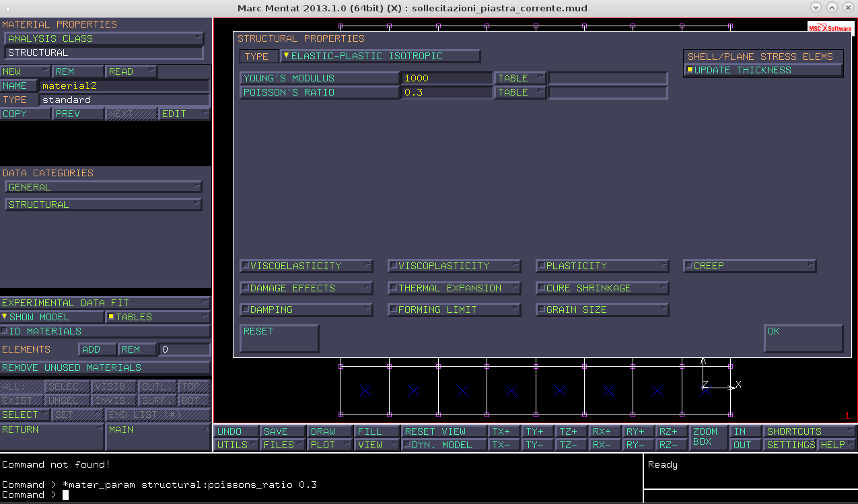The width and height of the screenshot is (858, 504).
Task: Click SAVE in bottom toolbar
Action: 283,431
